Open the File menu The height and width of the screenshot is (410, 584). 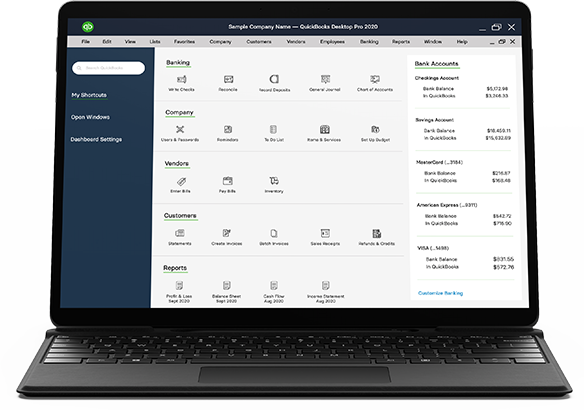coord(85,42)
